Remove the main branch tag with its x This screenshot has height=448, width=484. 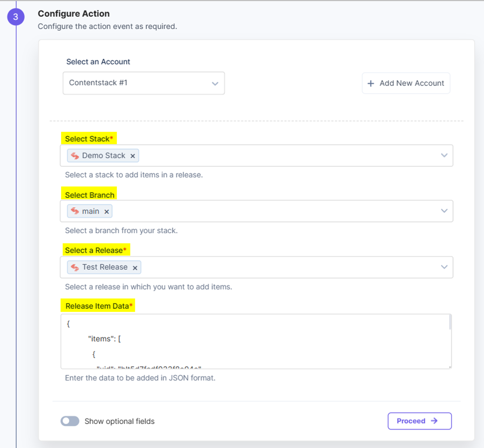point(107,212)
